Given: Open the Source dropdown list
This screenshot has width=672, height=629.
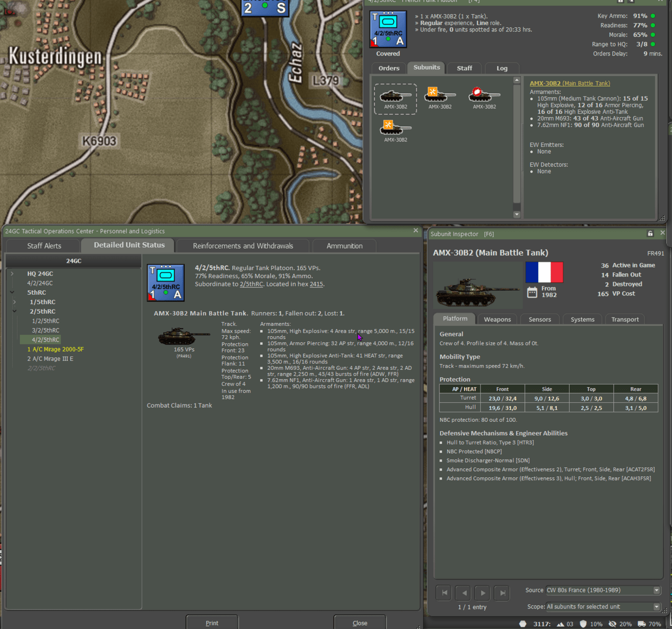Looking at the screenshot, I should (656, 590).
